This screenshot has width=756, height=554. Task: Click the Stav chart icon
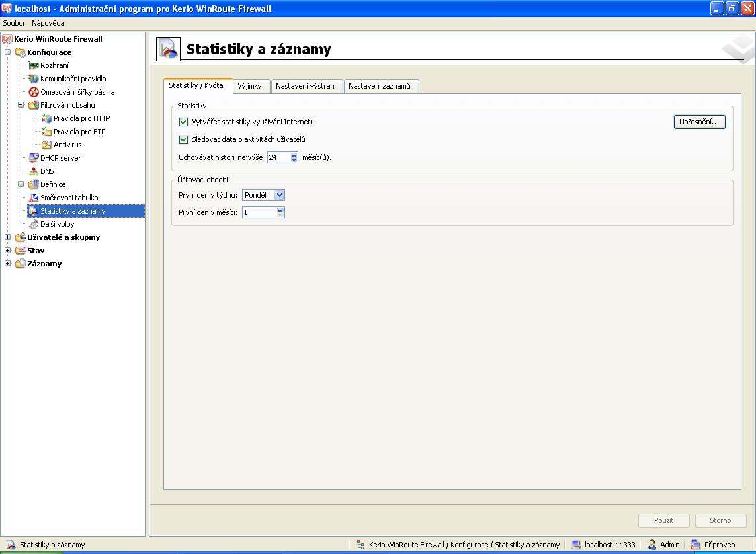(21, 251)
